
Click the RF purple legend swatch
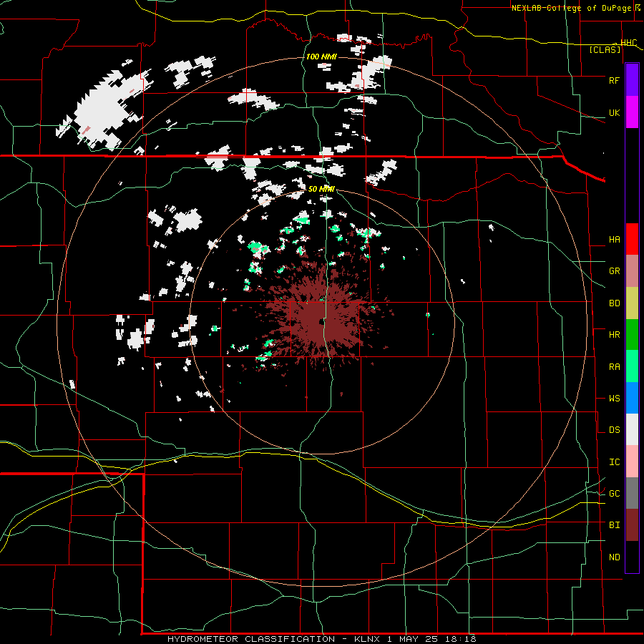[x=632, y=80]
